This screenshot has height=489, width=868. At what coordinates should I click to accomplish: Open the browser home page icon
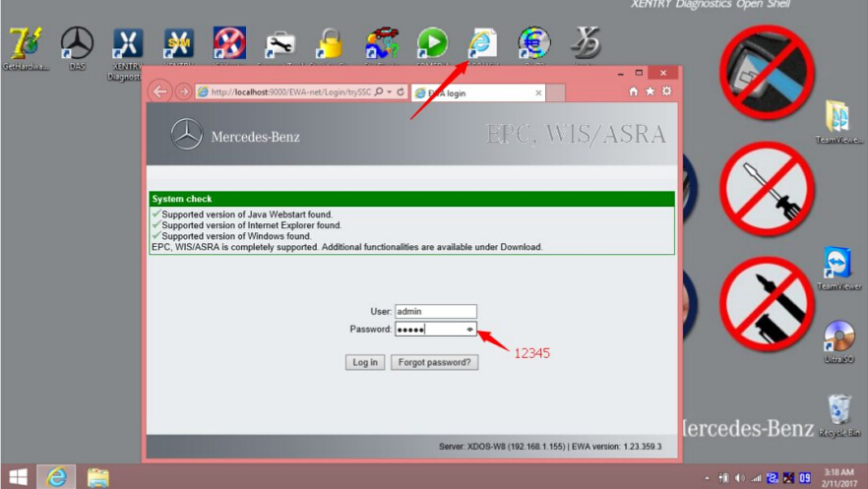[634, 92]
